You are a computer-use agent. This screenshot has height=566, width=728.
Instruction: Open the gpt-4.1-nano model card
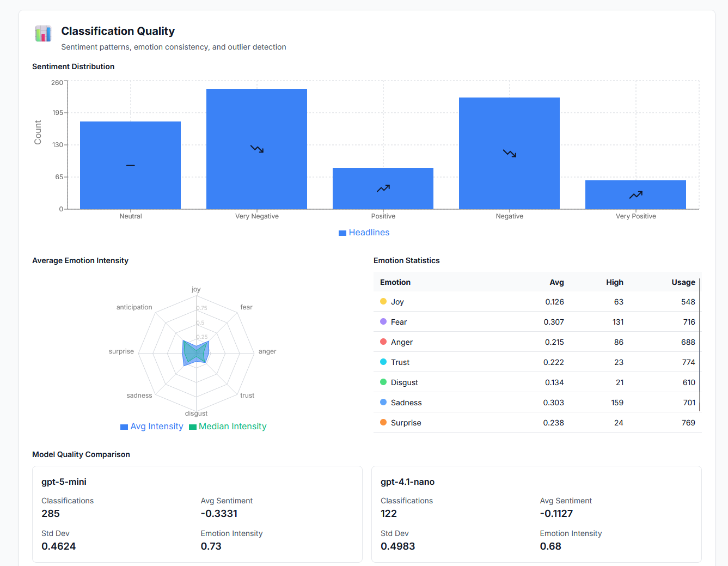click(536, 514)
